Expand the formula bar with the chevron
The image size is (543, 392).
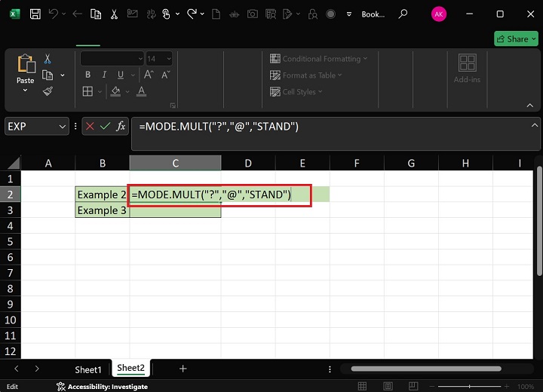(535, 125)
